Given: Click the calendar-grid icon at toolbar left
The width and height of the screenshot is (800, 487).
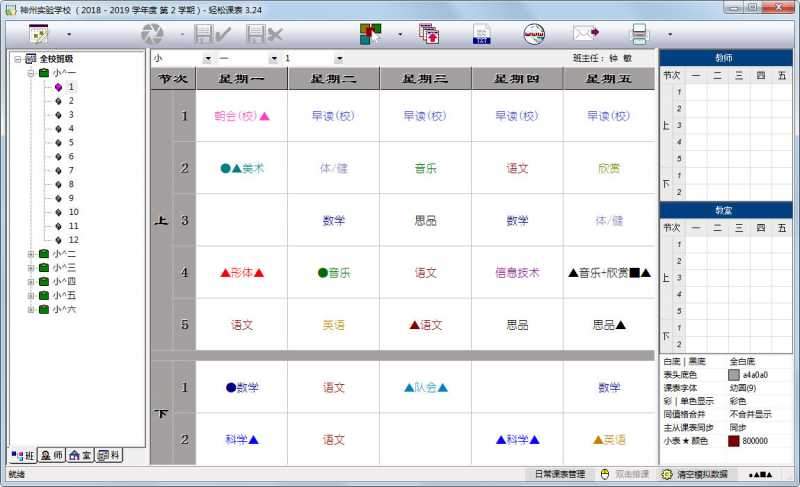Looking at the screenshot, I should [x=40, y=34].
